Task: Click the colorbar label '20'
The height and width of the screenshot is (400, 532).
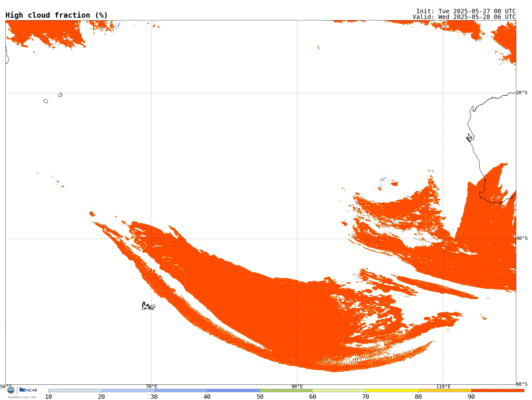Action: 101,397
